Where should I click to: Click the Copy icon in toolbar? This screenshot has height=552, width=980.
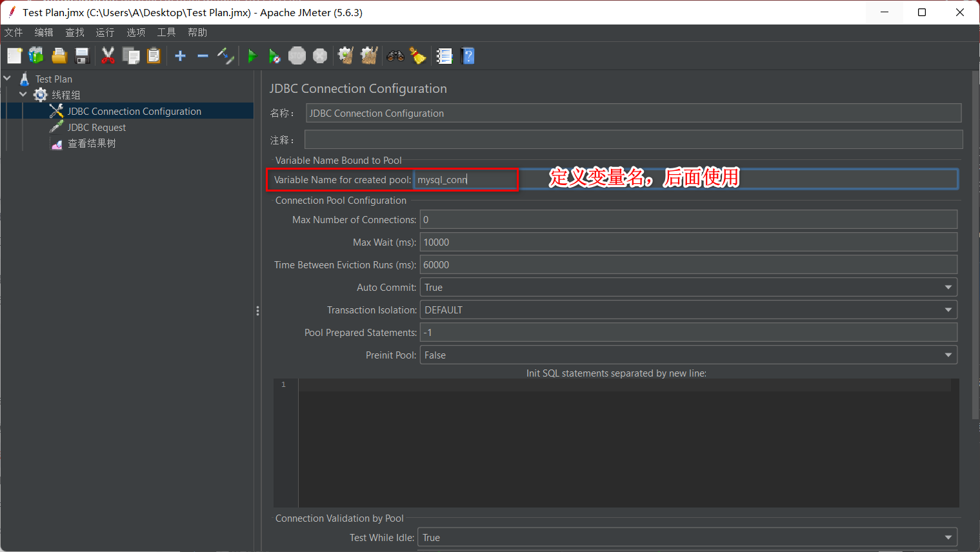(x=131, y=56)
